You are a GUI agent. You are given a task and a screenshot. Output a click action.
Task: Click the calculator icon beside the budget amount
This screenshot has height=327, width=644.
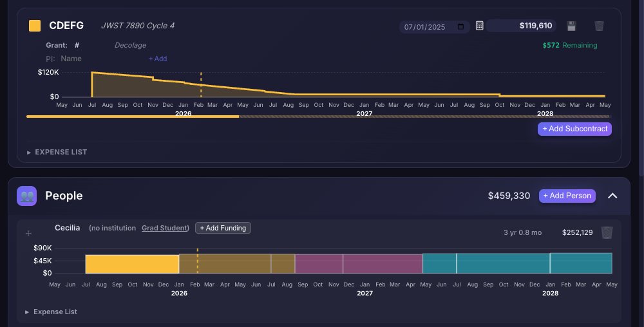click(x=479, y=26)
